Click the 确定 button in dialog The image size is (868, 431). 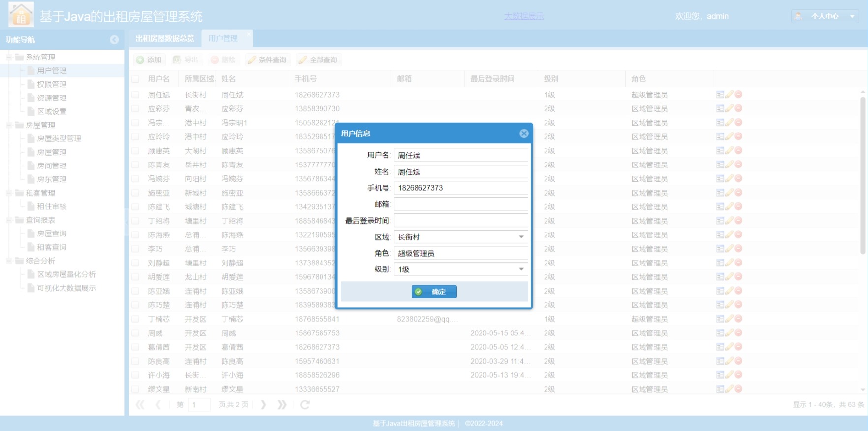[434, 292]
